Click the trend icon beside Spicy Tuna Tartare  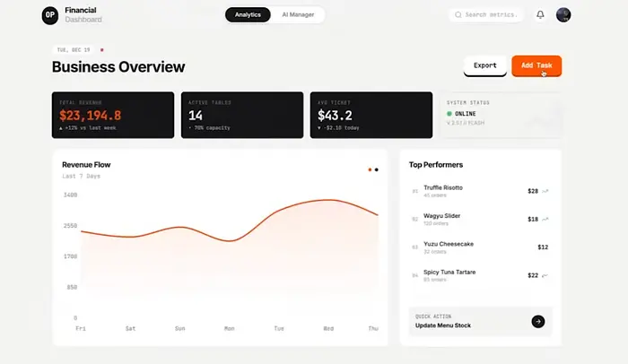coord(545,275)
